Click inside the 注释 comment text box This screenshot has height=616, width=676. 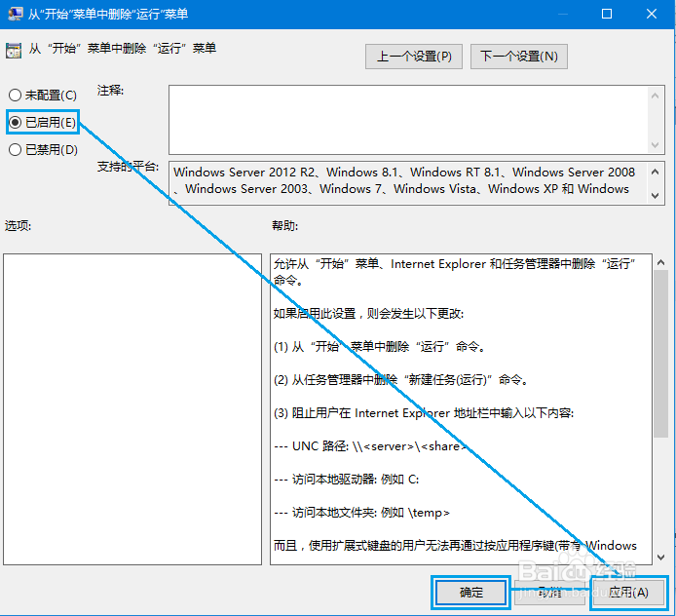click(x=408, y=120)
